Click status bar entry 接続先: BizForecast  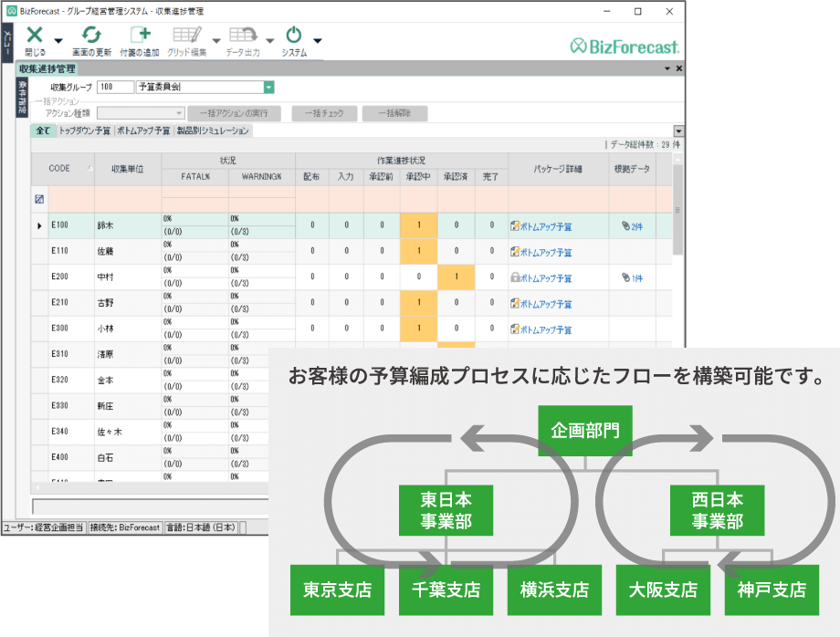125,527
